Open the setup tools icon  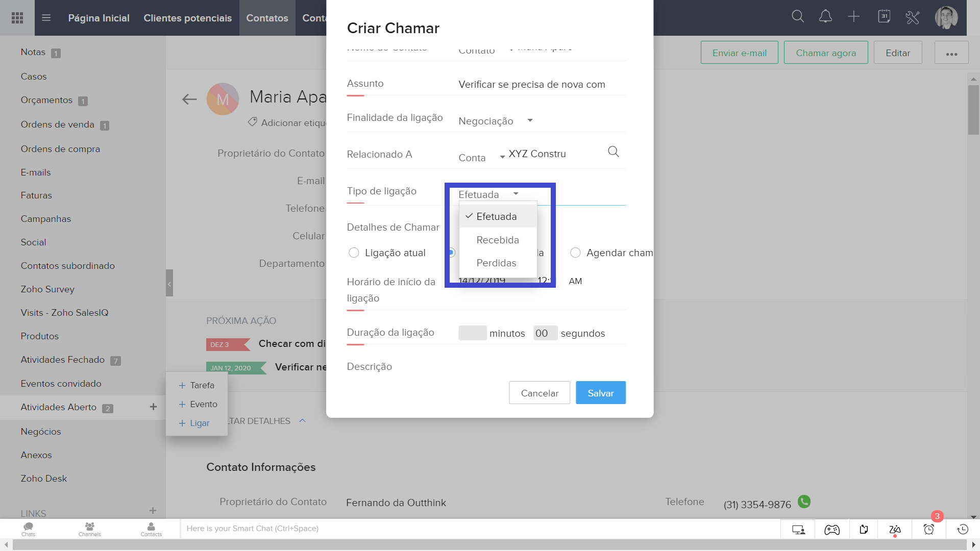[x=913, y=18]
